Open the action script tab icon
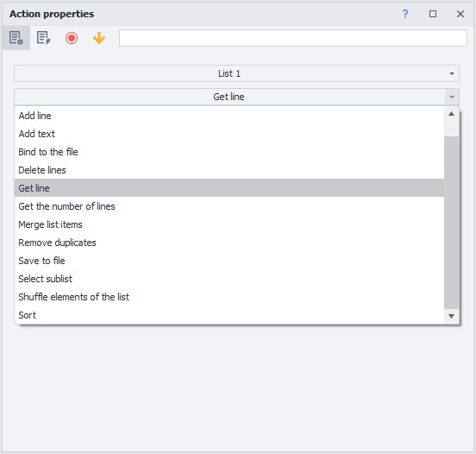The height and width of the screenshot is (454, 476). point(43,38)
